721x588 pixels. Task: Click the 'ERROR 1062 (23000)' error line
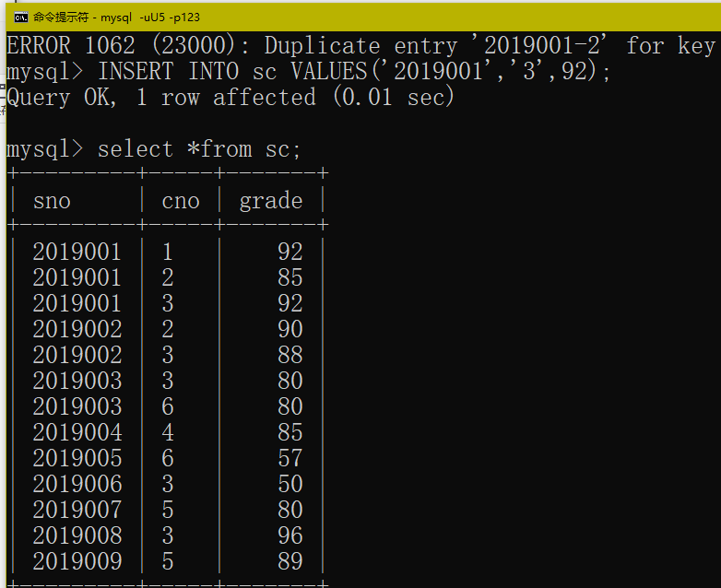[360, 45]
